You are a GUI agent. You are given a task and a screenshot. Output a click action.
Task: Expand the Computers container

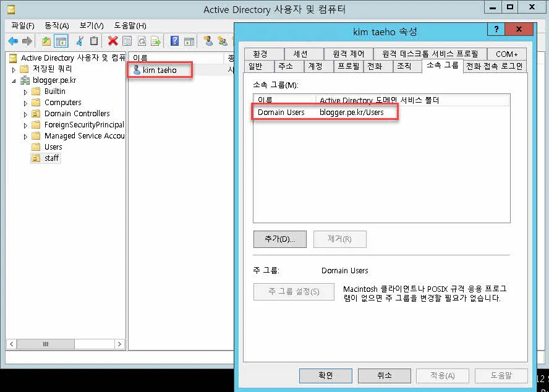pos(26,103)
